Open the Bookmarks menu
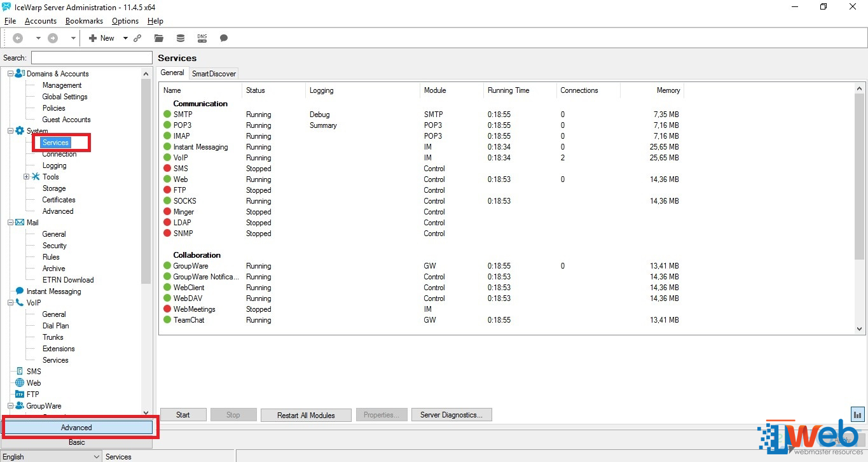The width and height of the screenshot is (868, 462). pyautogui.click(x=85, y=21)
